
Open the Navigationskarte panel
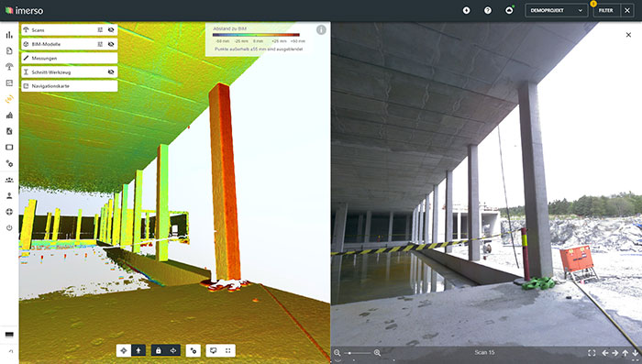[70, 86]
